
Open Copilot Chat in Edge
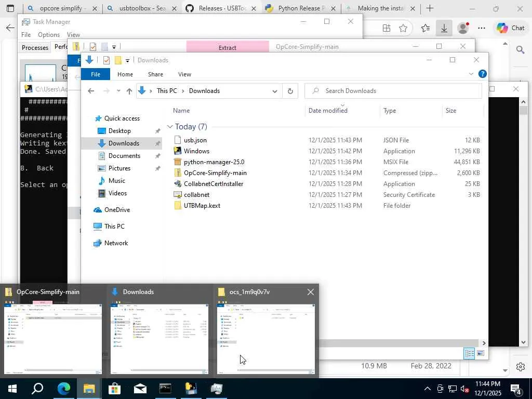(511, 28)
